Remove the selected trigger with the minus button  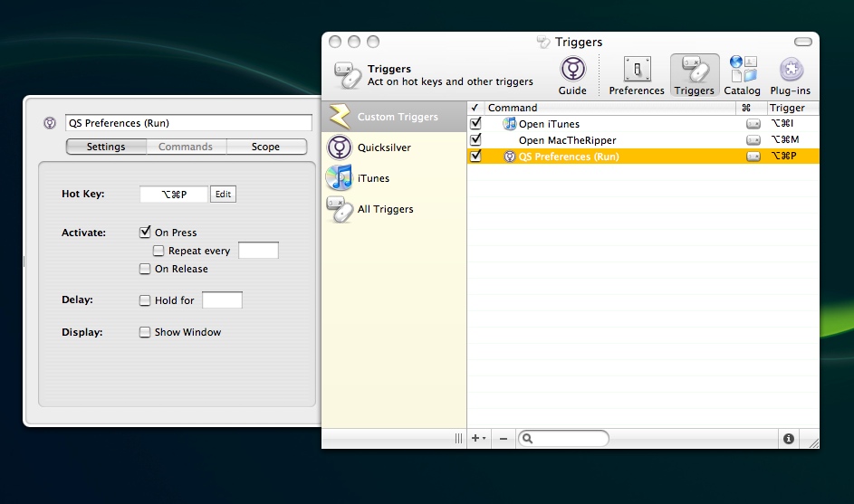coord(504,439)
